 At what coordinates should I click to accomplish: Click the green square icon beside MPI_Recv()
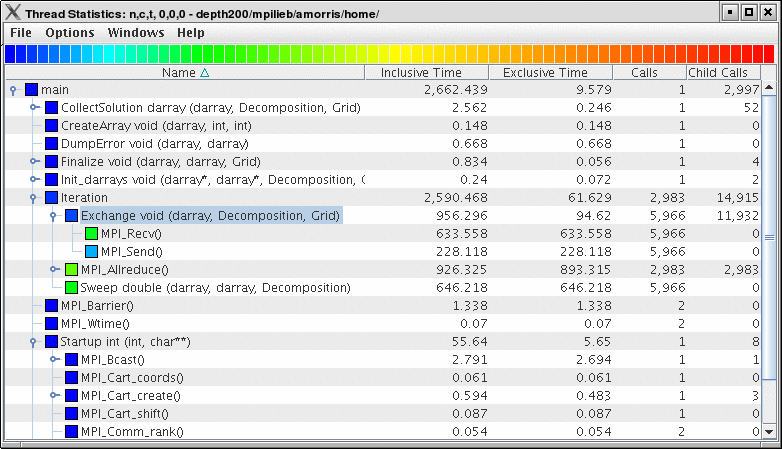point(91,234)
